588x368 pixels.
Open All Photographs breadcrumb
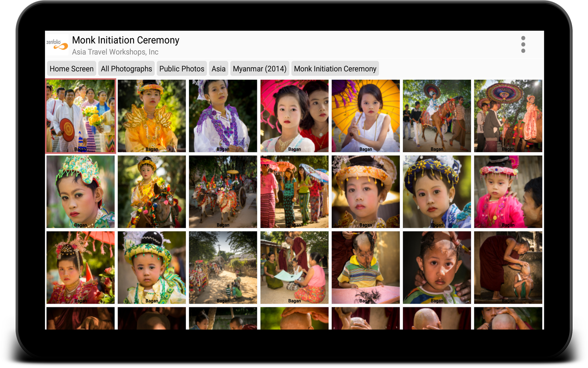point(126,69)
